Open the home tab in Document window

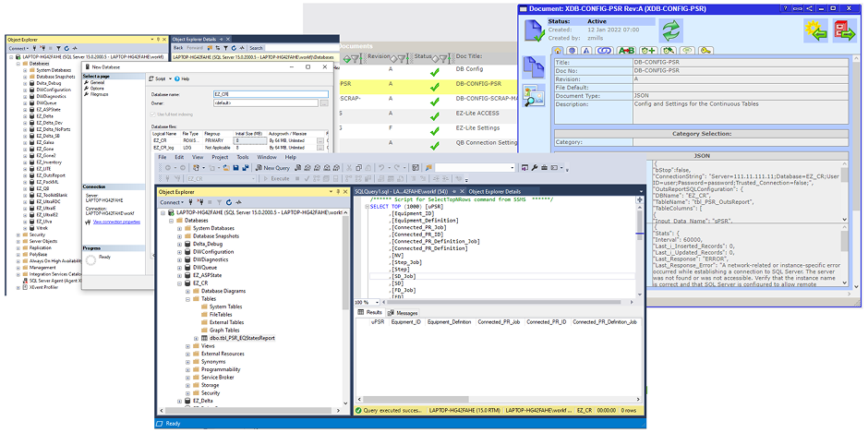[558, 51]
